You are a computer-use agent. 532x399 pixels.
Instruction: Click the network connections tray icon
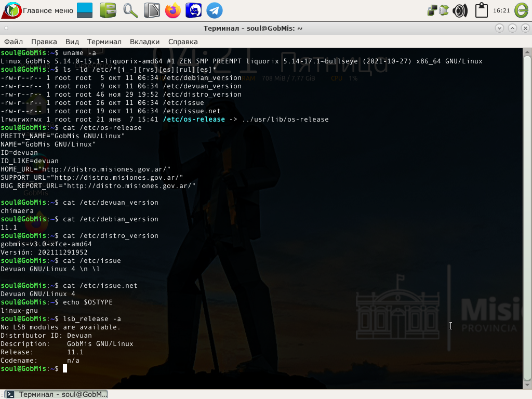click(x=432, y=10)
